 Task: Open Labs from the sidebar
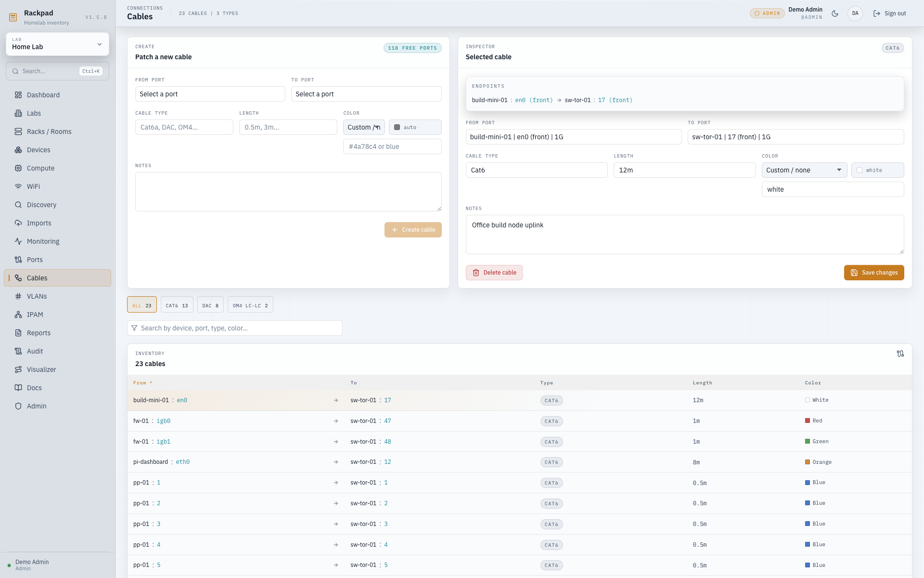[57, 113]
